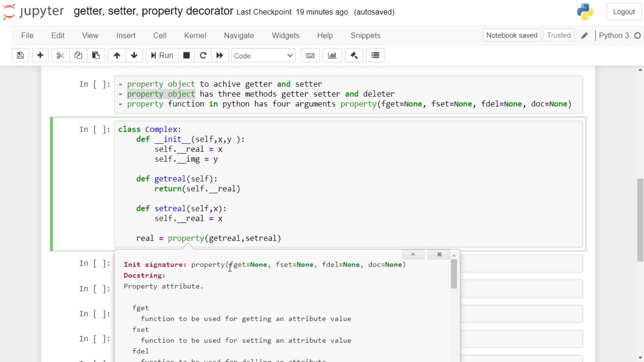The image size is (644, 362).
Task: Expand the tooltip with up caret
Action: pyautogui.click(x=413, y=254)
